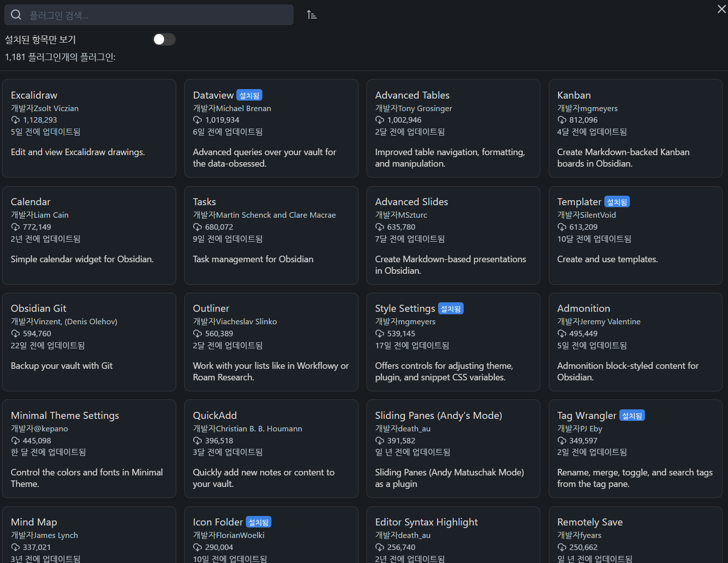The image size is (728, 563).
Task: Click developer name Liam Cain
Action: click(51, 215)
